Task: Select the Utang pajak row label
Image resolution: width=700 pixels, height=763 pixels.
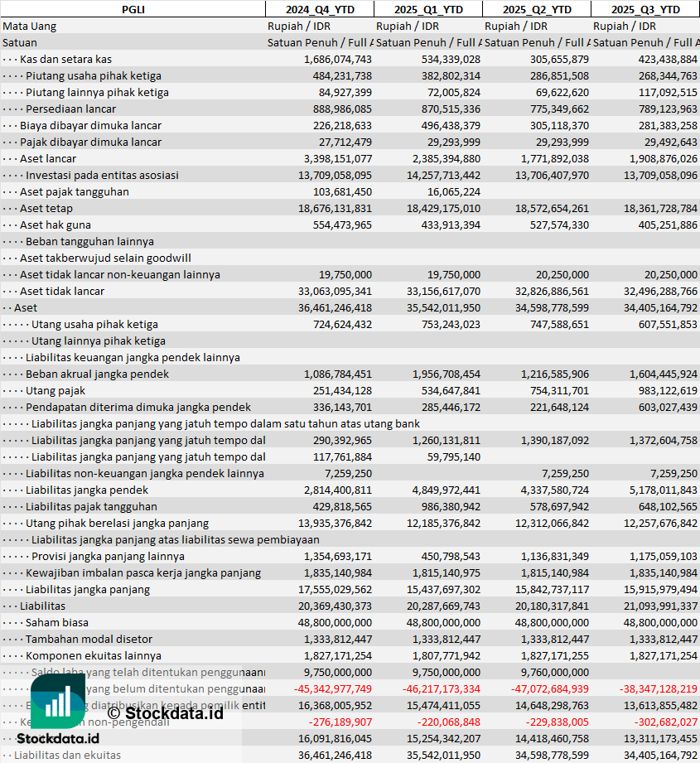Action: (x=56, y=389)
